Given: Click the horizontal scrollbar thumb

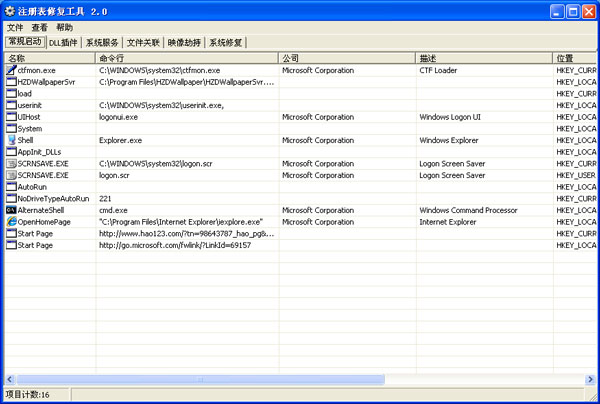Looking at the screenshot, I should pyautogui.click(x=201, y=380).
